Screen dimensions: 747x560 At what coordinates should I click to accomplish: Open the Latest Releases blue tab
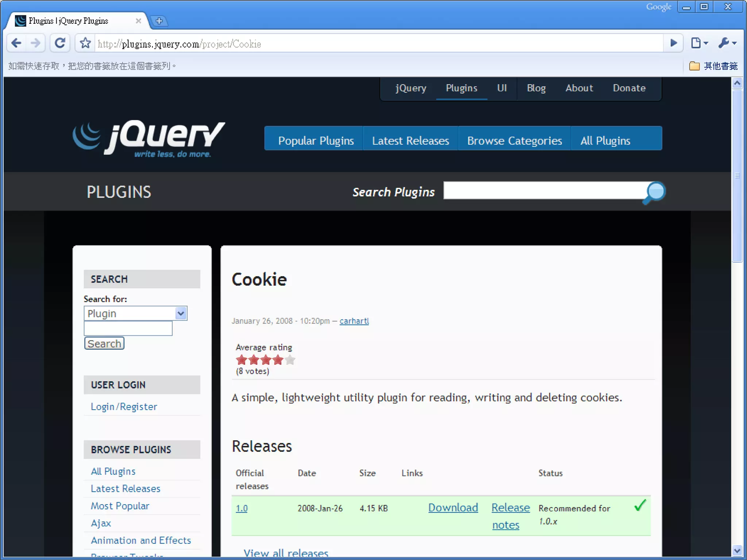click(x=410, y=140)
